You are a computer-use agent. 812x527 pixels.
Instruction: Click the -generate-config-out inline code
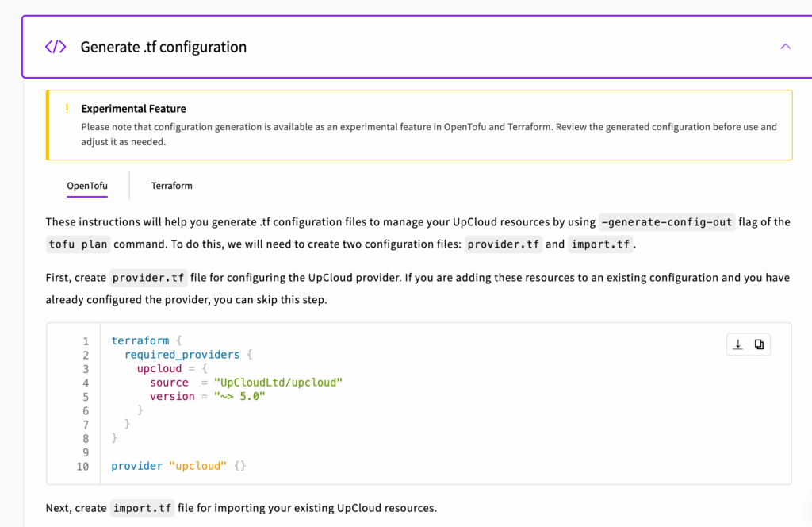tap(666, 222)
